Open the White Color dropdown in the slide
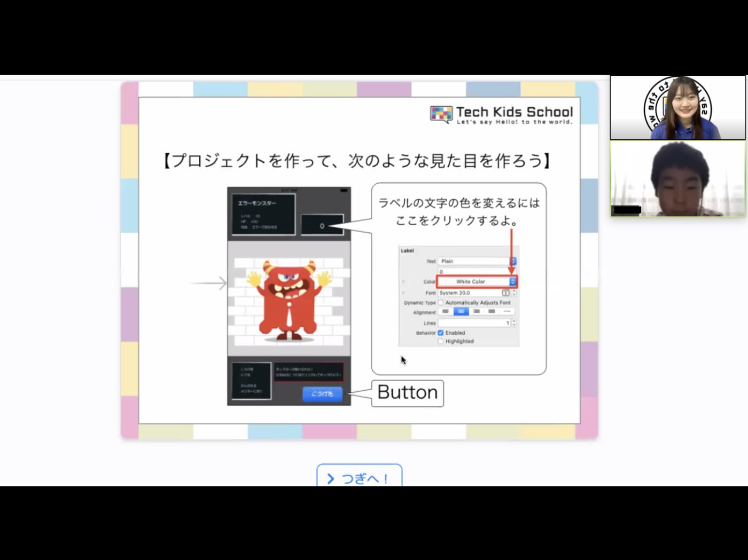This screenshot has height=560, width=748. pyautogui.click(x=477, y=281)
